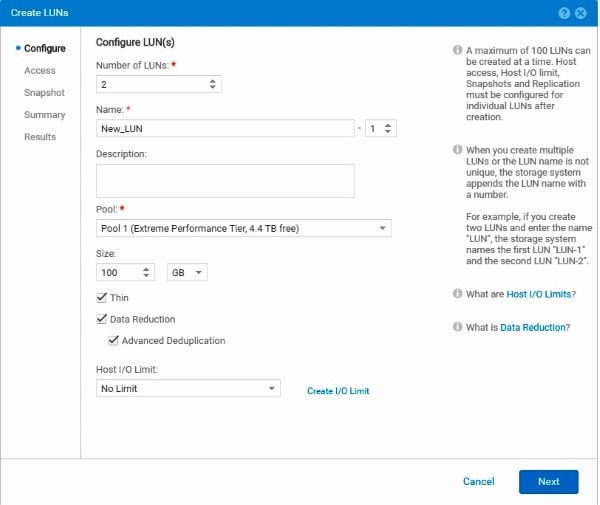Click info icon beside multiple LUNs naming note
This screenshot has width=600, height=505.
[457, 149]
